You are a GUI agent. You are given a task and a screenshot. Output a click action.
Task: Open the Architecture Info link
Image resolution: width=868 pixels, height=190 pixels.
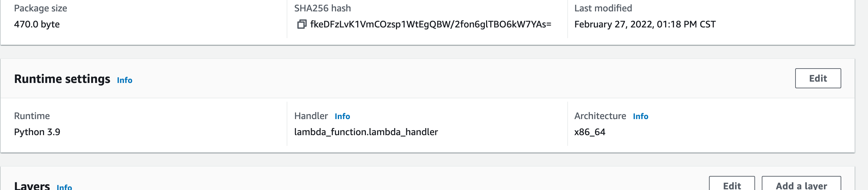coord(640,116)
